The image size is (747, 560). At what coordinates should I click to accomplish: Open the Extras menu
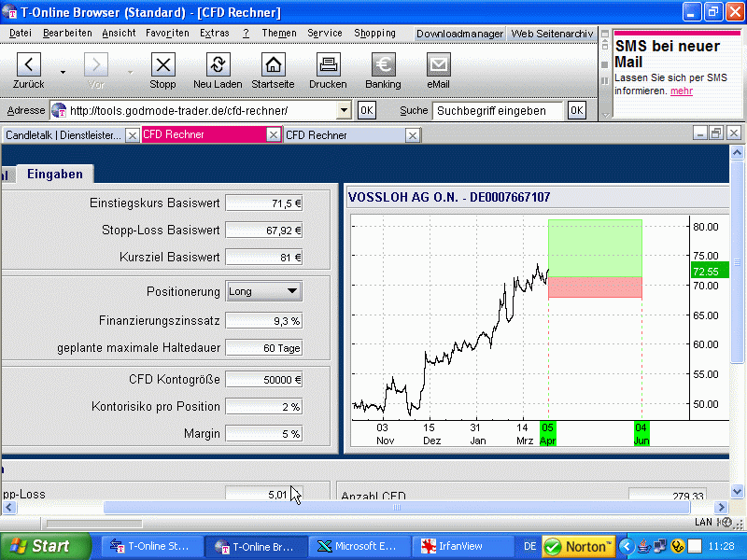[x=215, y=34]
